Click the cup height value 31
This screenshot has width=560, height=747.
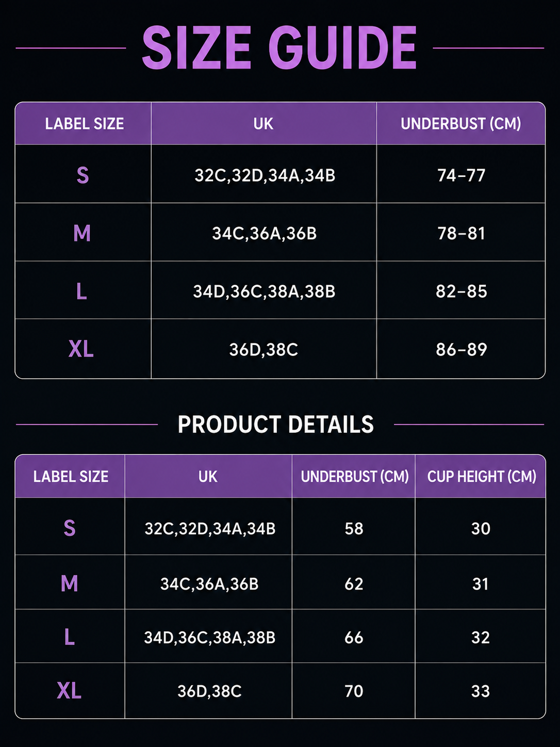point(481,583)
